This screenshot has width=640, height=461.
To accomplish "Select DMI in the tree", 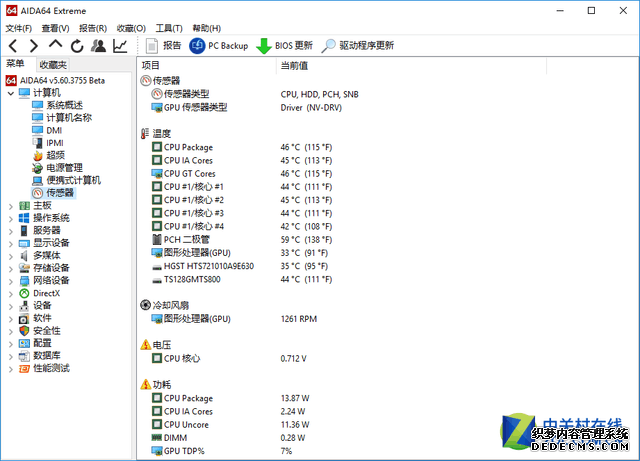I will (x=47, y=130).
